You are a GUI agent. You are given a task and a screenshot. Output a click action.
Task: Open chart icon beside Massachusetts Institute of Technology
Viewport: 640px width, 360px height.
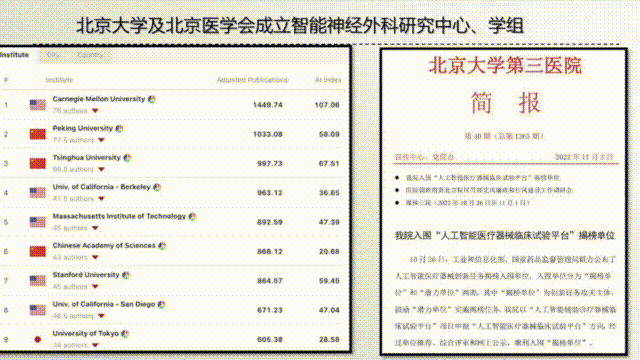point(192,217)
